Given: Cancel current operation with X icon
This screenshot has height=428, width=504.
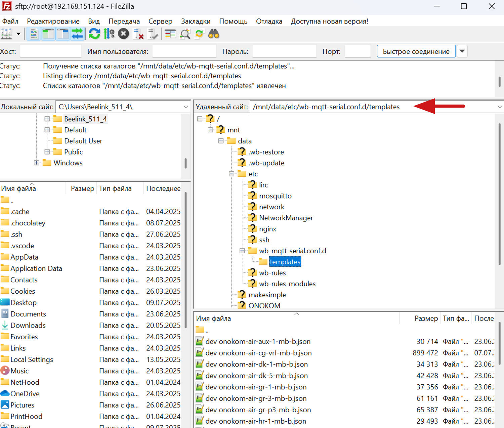Looking at the screenshot, I should [x=124, y=34].
